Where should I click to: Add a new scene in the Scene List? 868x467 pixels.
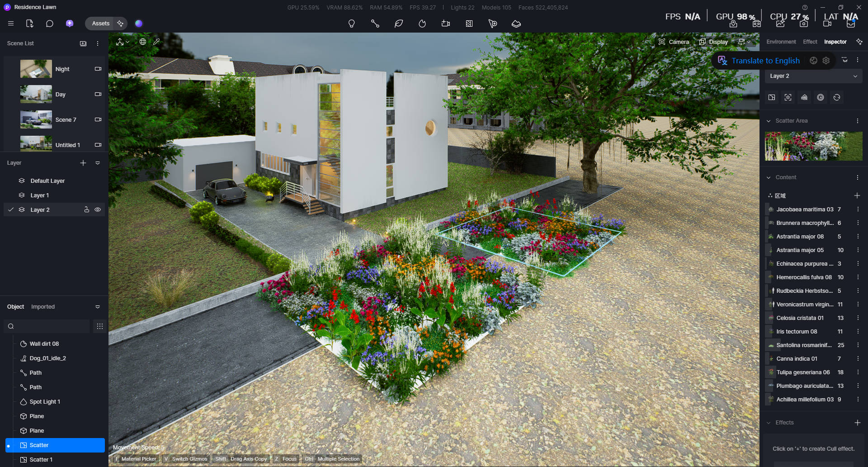83,43
